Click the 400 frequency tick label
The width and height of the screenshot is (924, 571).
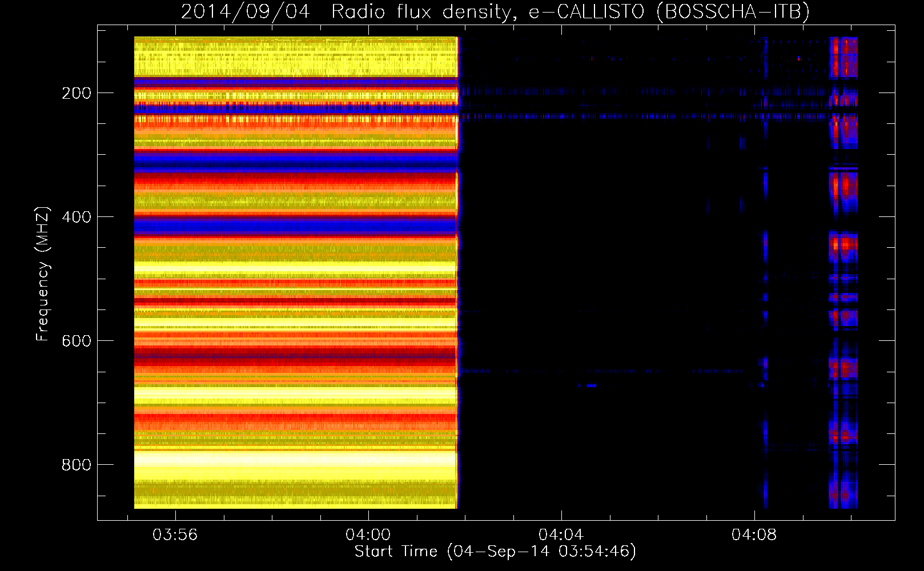pyautogui.click(x=77, y=217)
